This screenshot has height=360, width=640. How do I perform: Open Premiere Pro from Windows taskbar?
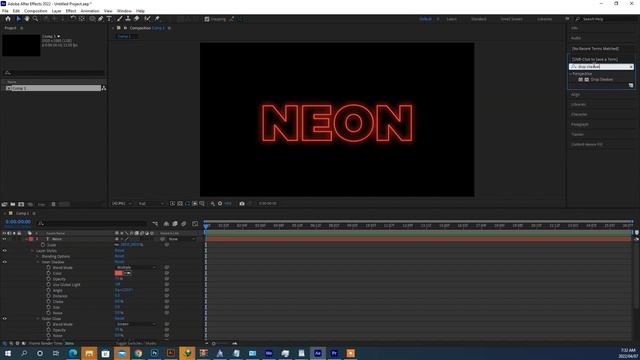[334, 353]
